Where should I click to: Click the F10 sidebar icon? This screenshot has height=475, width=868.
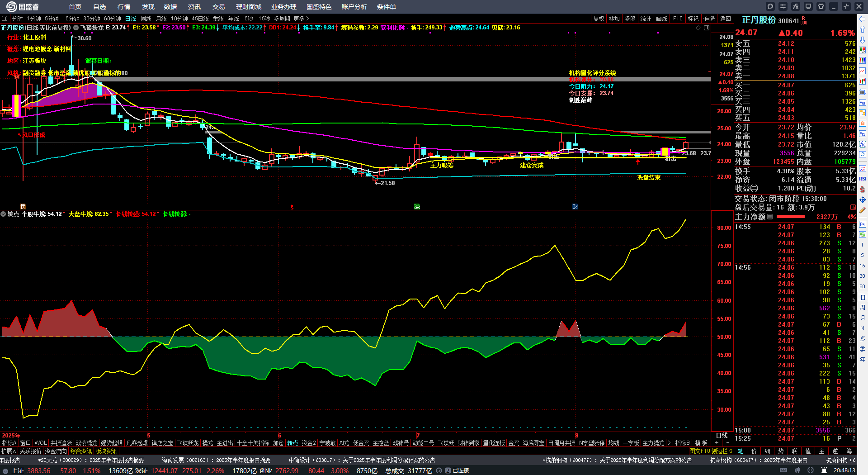coord(863,103)
